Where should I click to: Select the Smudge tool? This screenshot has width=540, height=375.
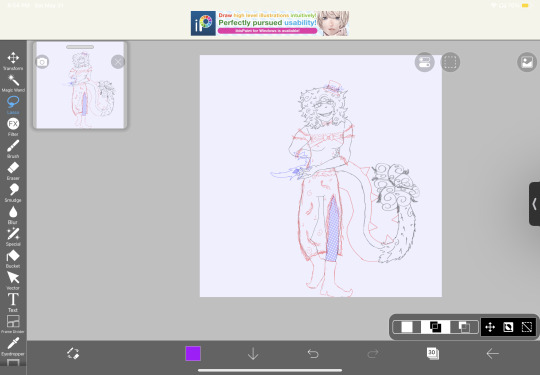(13, 193)
